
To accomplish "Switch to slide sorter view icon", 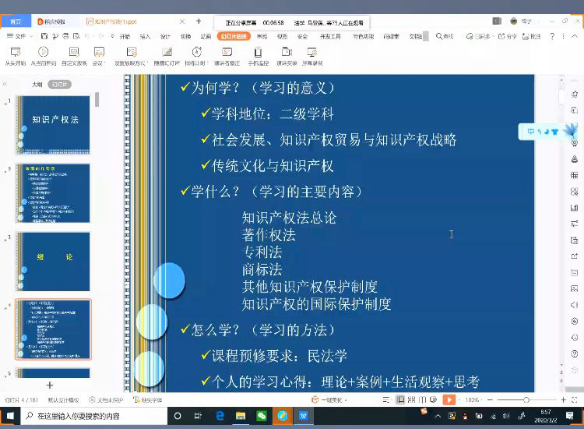I will (x=411, y=400).
